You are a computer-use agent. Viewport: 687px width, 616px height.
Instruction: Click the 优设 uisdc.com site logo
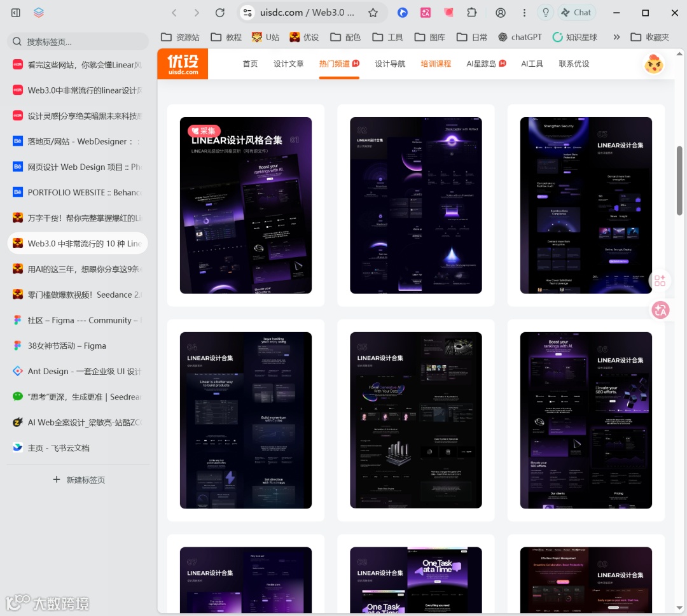(183, 64)
